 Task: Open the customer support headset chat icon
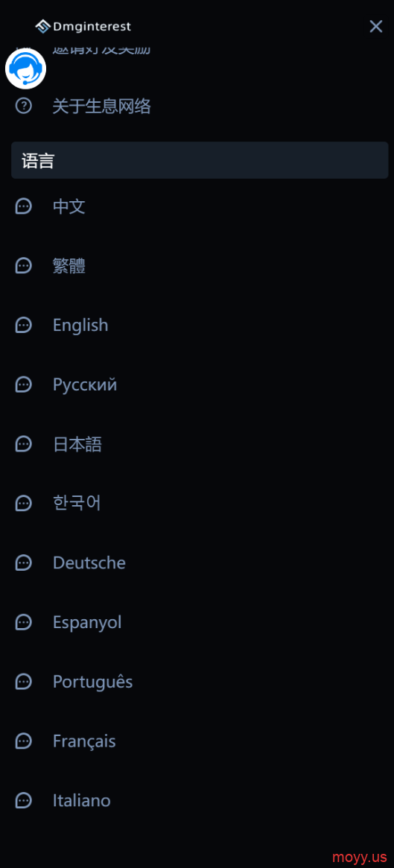click(25, 69)
